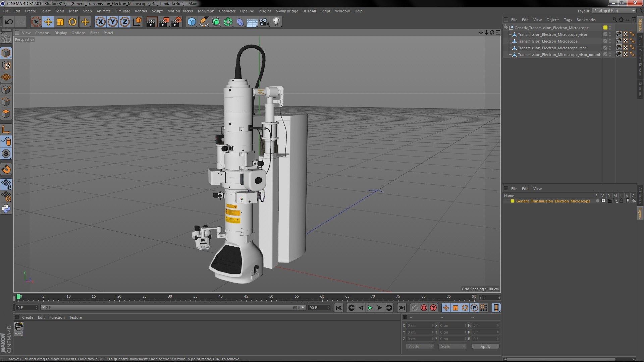Click the yellow layer color swatch
Image resolution: width=644 pixels, height=362 pixels.
click(x=513, y=201)
